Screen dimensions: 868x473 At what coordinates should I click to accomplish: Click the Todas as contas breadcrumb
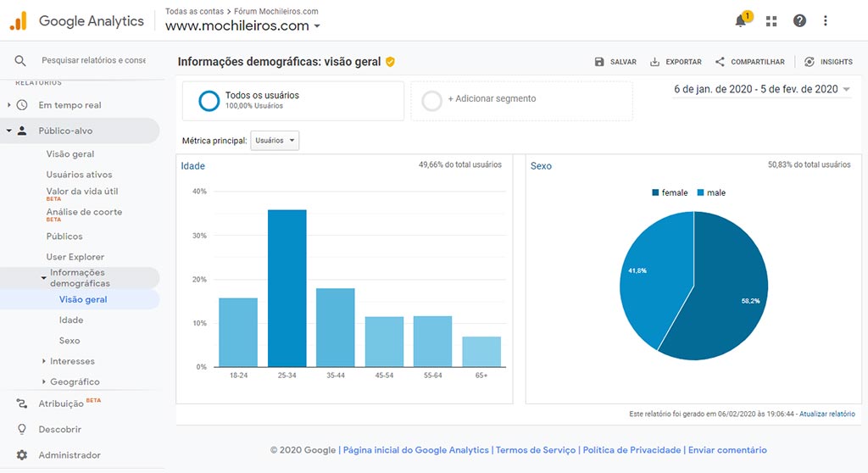click(194, 11)
